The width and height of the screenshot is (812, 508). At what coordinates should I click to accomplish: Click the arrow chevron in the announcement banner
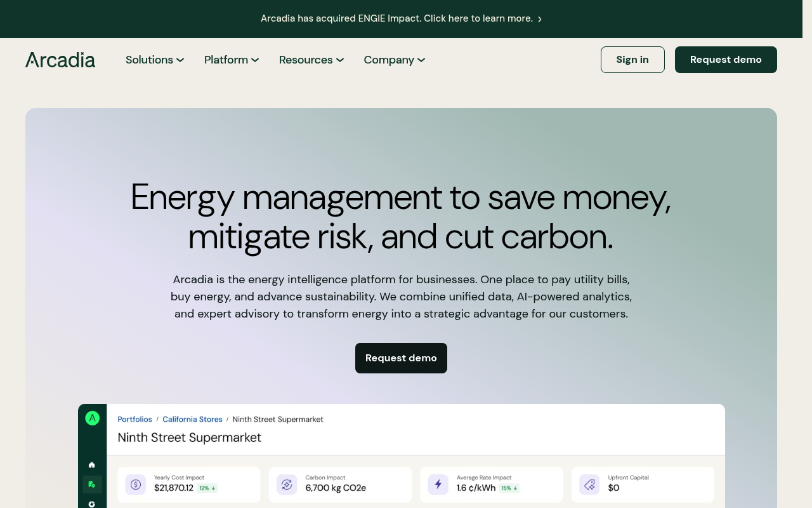click(540, 19)
